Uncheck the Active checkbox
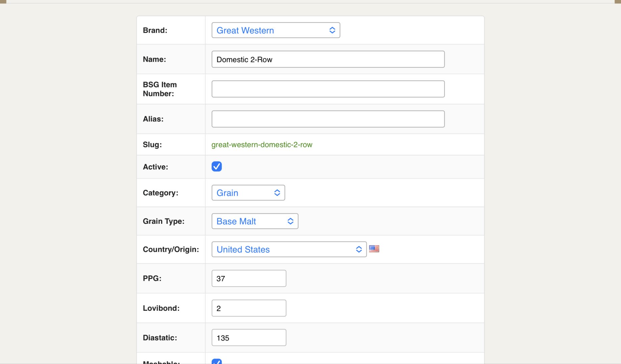Screen dimensions: 621x364 [x=217, y=166]
